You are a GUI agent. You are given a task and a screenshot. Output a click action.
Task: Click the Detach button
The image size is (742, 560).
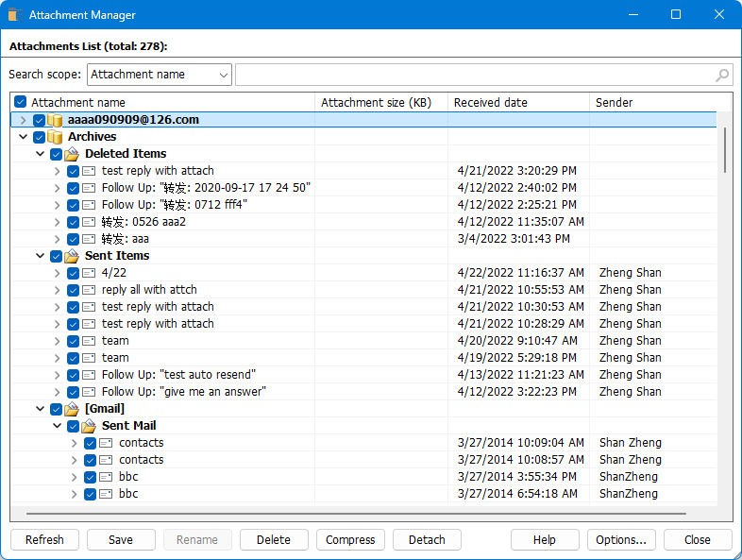pyautogui.click(x=427, y=540)
